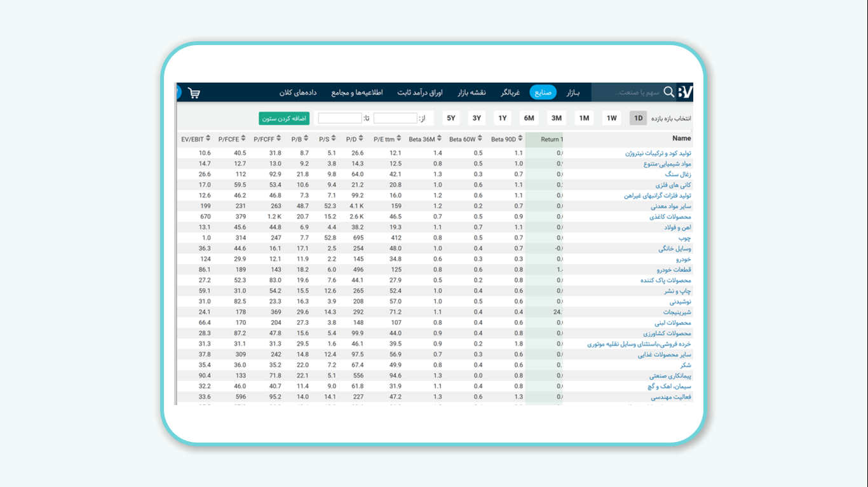The width and height of the screenshot is (868, 487).
Task: Open industry تولید فلزات گرانبهای غیراهن
Action: 658,196
